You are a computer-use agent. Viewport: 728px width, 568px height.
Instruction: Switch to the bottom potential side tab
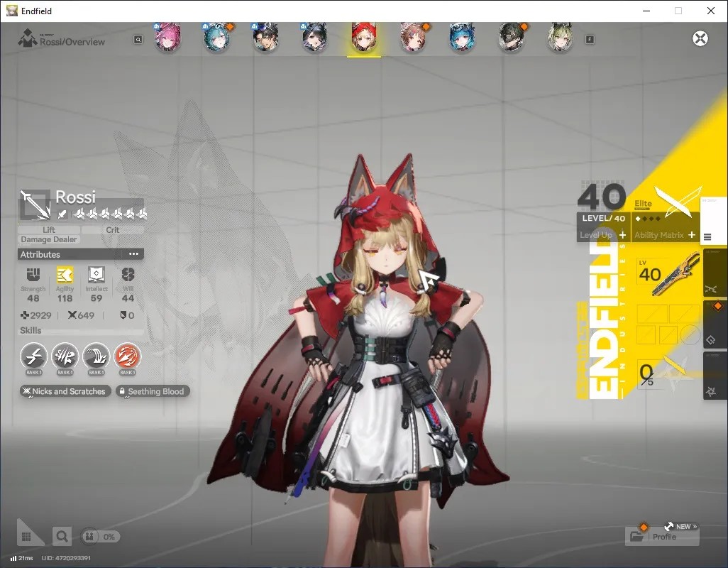(x=715, y=376)
